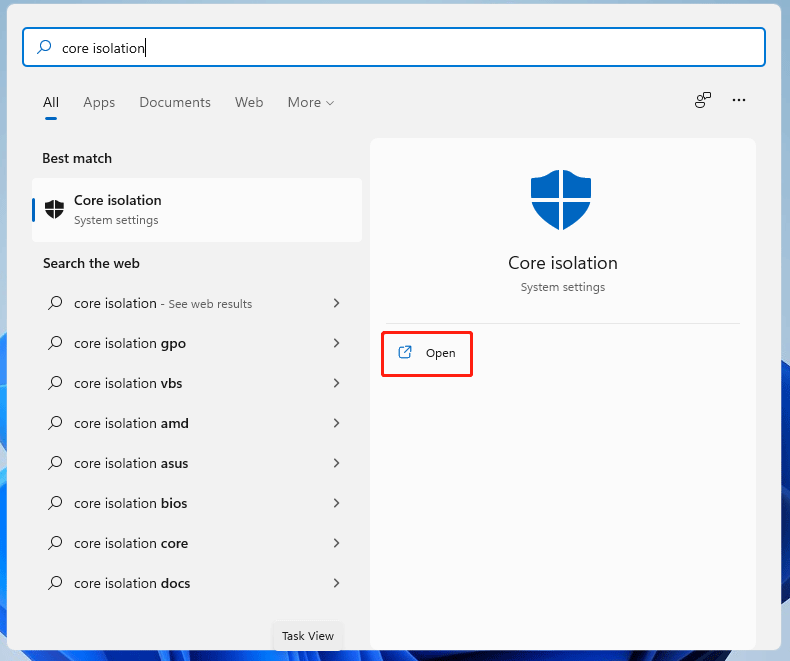The image size is (790, 661).
Task: Switch to the Documents tab
Action: pos(175,102)
